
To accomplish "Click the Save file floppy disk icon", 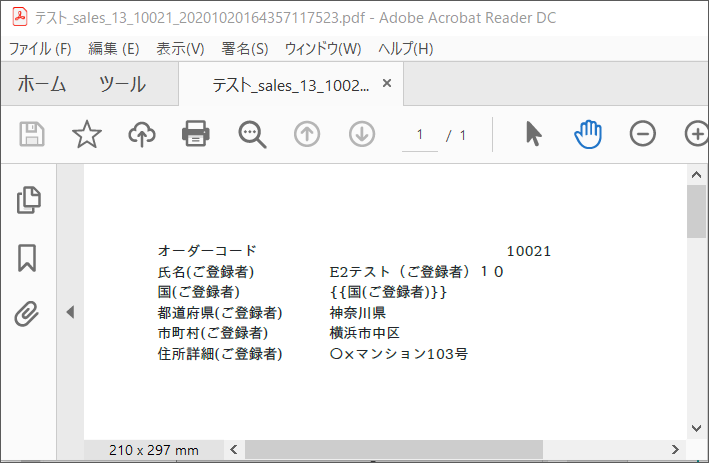I will click(x=33, y=134).
